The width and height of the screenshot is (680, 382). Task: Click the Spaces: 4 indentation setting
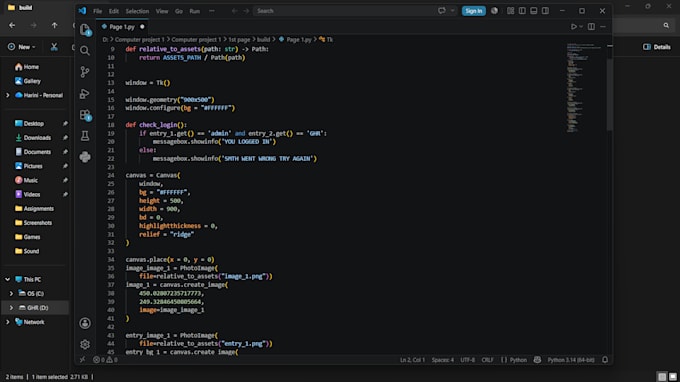pos(442,360)
